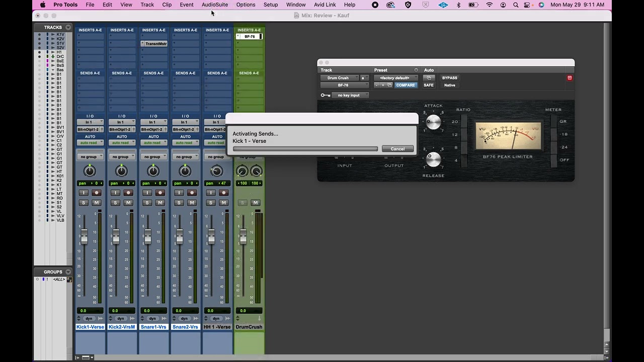This screenshot has width=644, height=362.
Task: Solo the Kick2-VrsM channel
Action: point(115,203)
